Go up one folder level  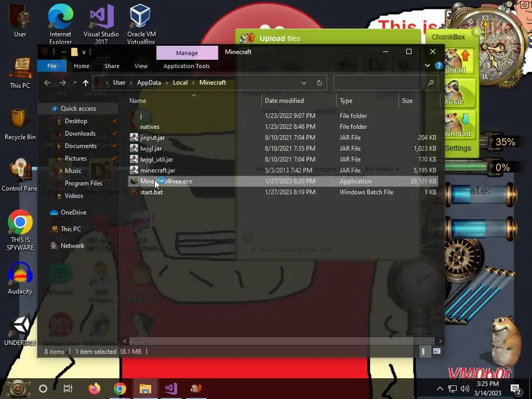pyautogui.click(x=86, y=83)
